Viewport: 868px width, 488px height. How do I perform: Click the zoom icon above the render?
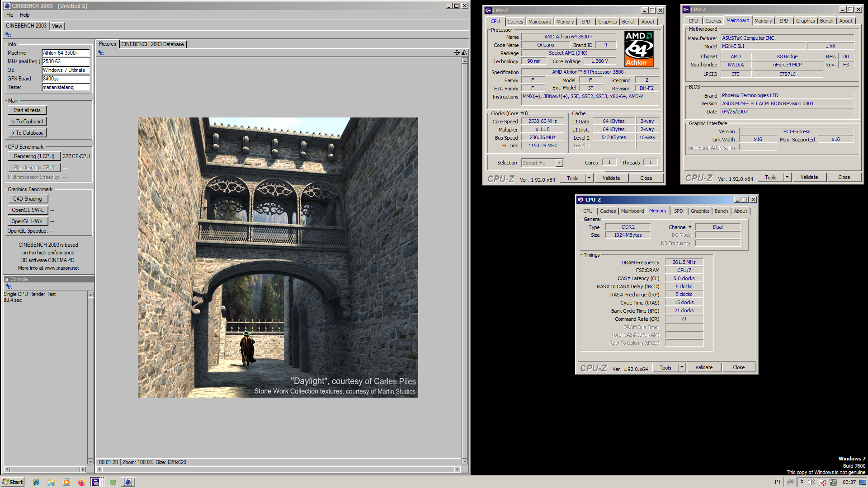tap(464, 53)
